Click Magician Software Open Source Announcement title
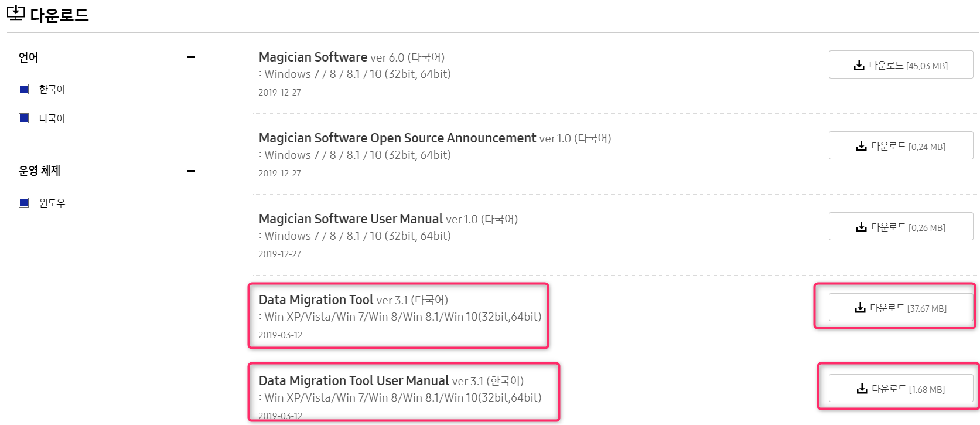This screenshot has width=980, height=425. point(435,138)
